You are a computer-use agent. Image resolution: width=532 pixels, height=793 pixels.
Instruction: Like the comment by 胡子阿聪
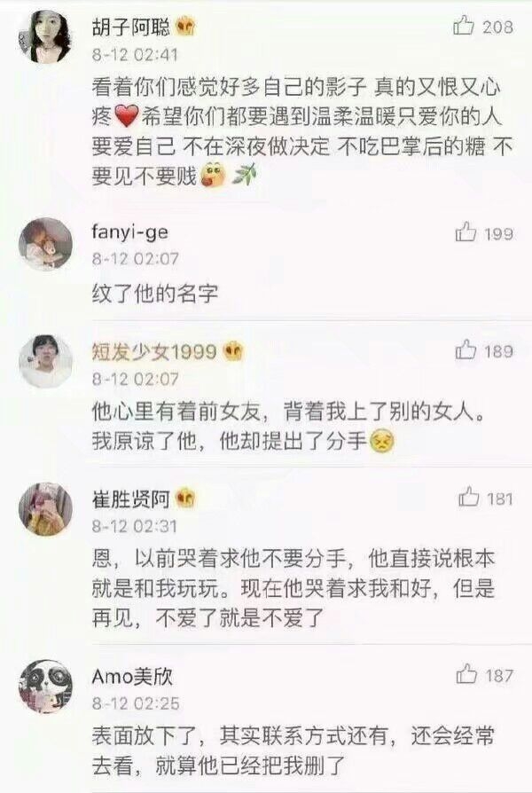coord(463,26)
